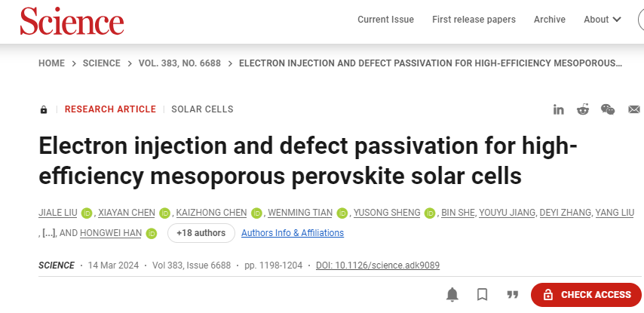Open Jiale Liu's ORCID iD icon

pos(87,213)
